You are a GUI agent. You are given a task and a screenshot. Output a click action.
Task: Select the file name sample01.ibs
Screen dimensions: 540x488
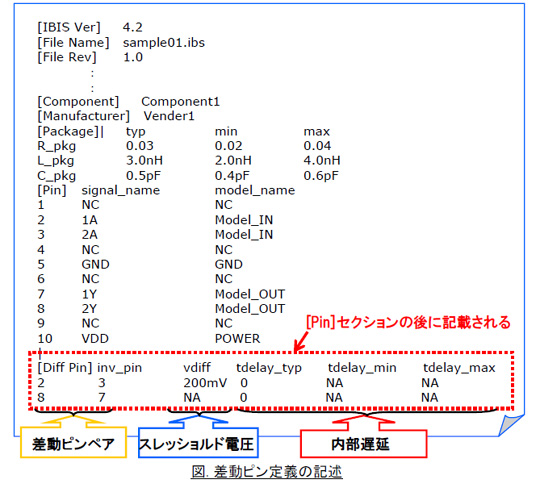point(164,42)
